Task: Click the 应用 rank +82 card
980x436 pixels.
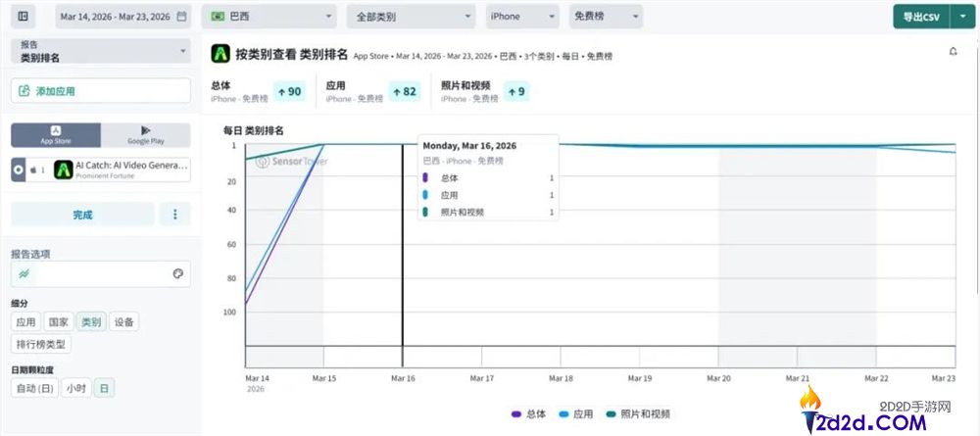Action: [373, 92]
